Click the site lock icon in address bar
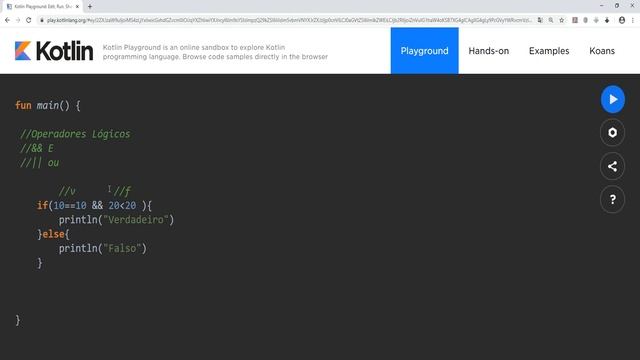The image size is (640, 360). pos(42,20)
